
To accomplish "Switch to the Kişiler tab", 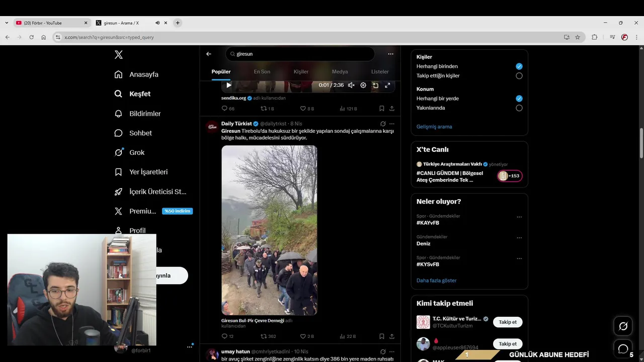I will (301, 72).
